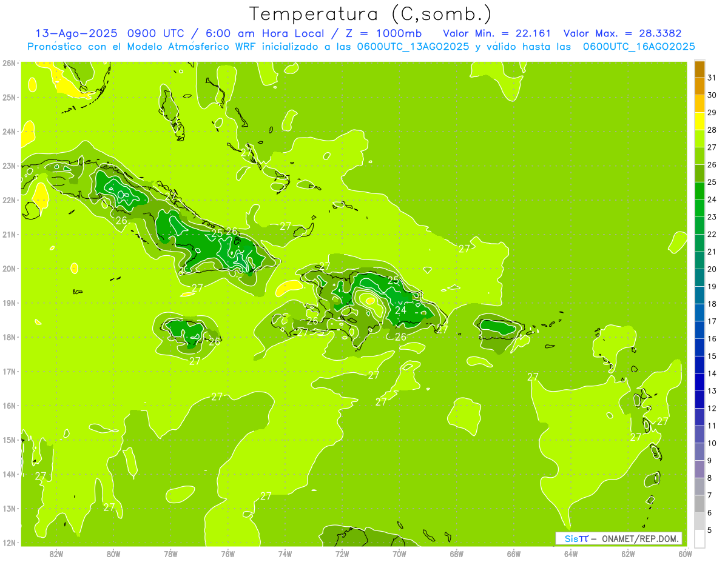The height and width of the screenshot is (562, 728).
Task: Click the '22N' latitude axis label
Action: [8, 200]
